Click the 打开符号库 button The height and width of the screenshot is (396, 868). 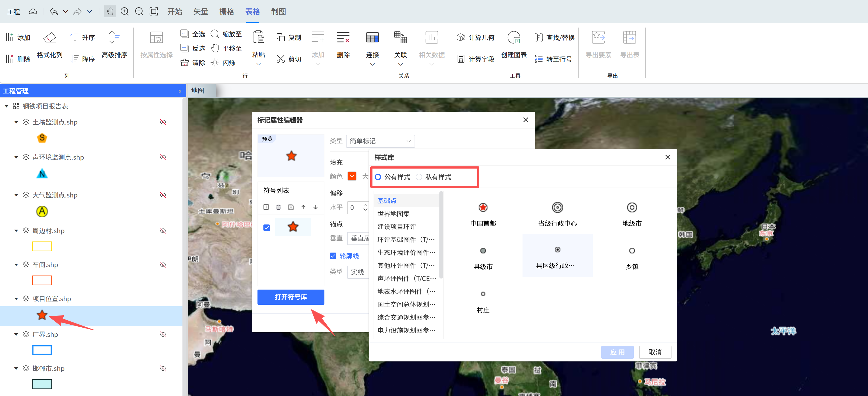click(290, 297)
